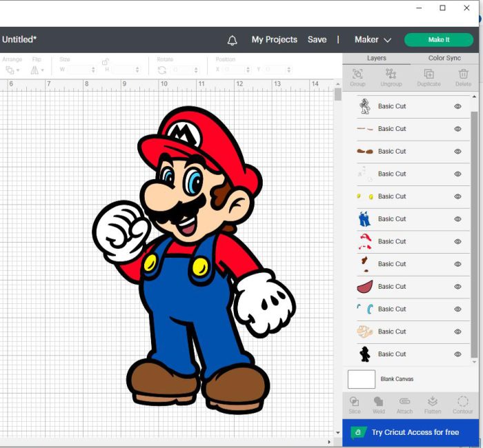Switch to the Layers tab
The height and width of the screenshot is (448, 483).
(377, 58)
